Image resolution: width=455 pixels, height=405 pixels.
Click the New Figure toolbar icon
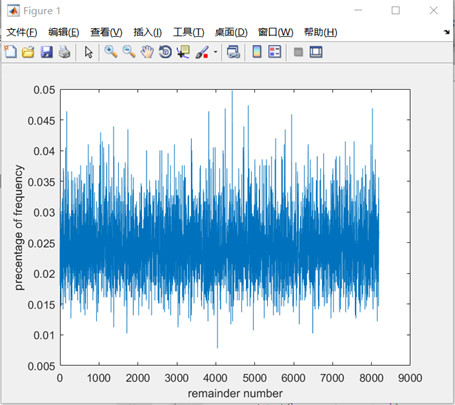point(10,52)
